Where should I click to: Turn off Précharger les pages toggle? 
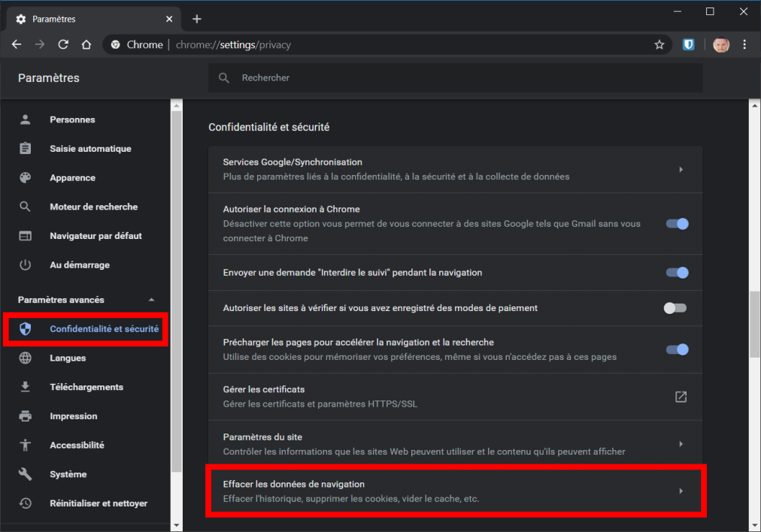click(x=677, y=349)
